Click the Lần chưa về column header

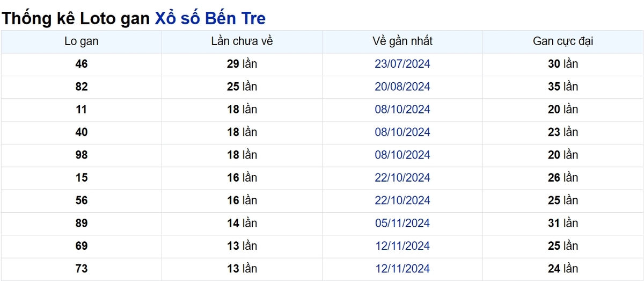[x=242, y=41]
